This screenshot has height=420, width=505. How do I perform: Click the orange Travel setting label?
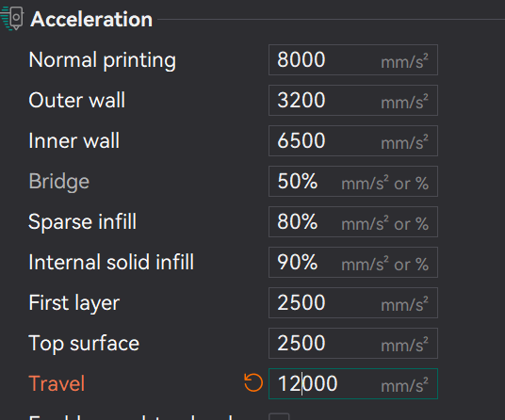pyautogui.click(x=57, y=383)
